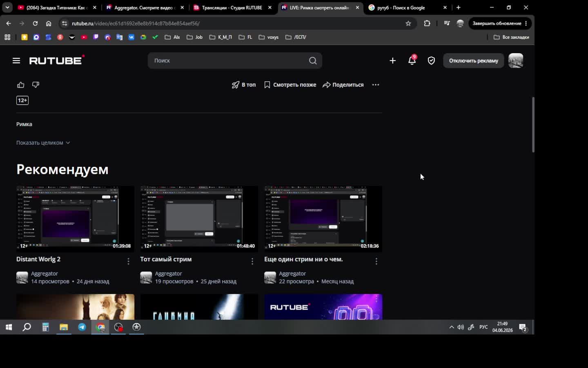Open the 'K_M_П' bookmarks folder
The width and height of the screenshot is (588, 368).
(220, 37)
